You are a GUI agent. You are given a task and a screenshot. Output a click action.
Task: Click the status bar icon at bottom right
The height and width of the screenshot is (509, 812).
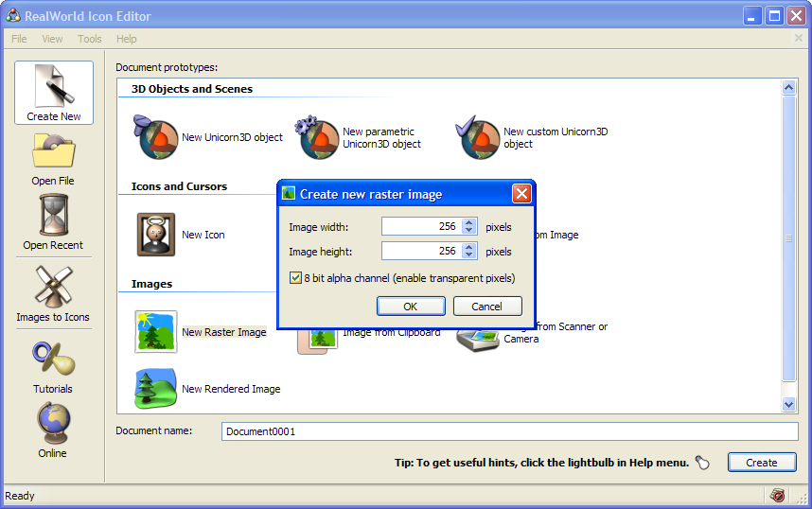pyautogui.click(x=777, y=496)
